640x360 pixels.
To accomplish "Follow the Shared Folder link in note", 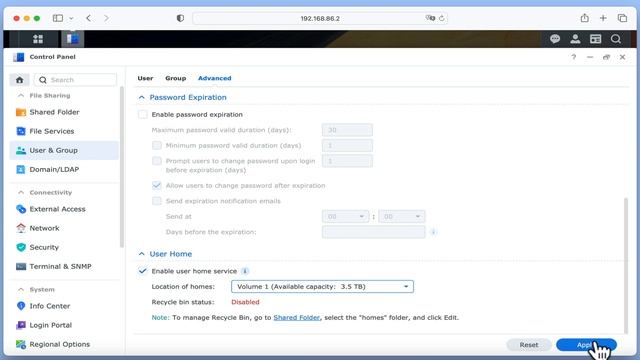I will tap(297, 318).
